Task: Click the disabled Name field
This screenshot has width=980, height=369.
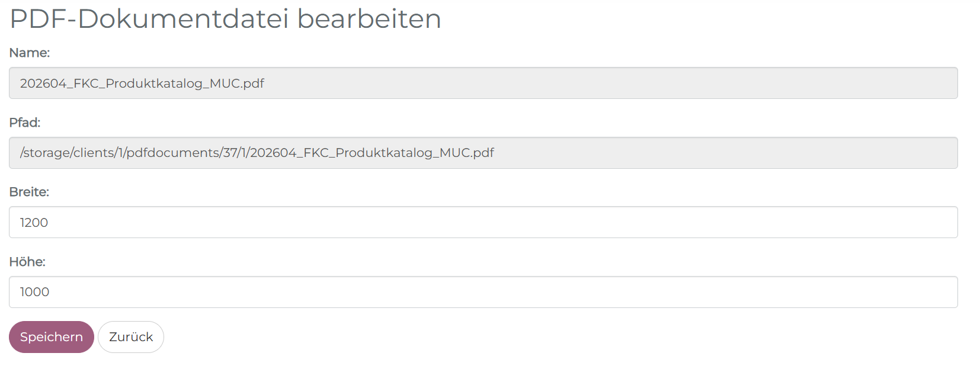Action: point(483,83)
